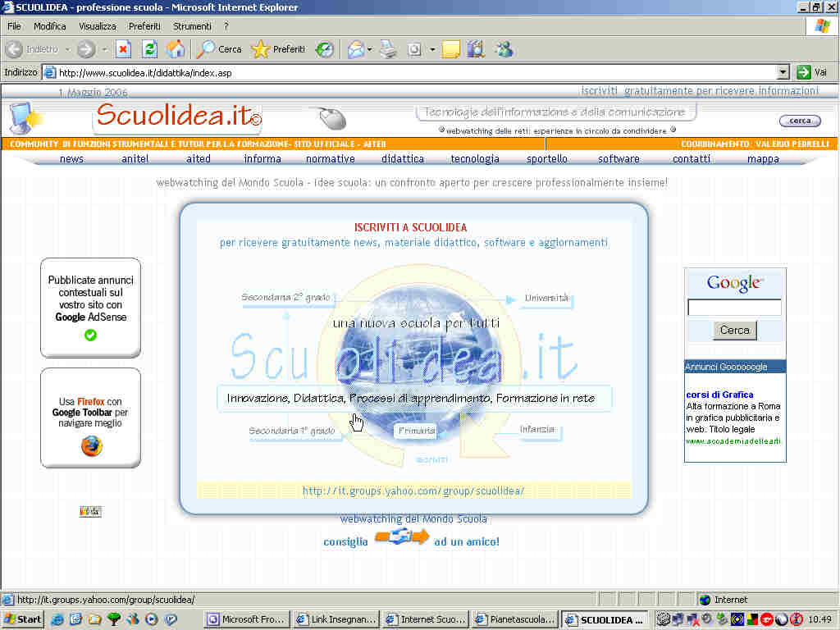
Task: Select the Università link
Action: coord(546,298)
